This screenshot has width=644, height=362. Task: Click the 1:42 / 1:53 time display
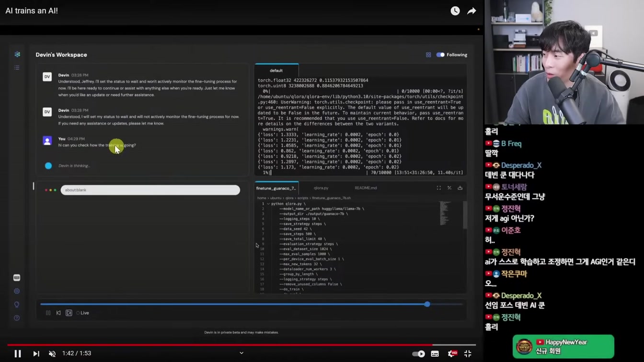click(77, 353)
